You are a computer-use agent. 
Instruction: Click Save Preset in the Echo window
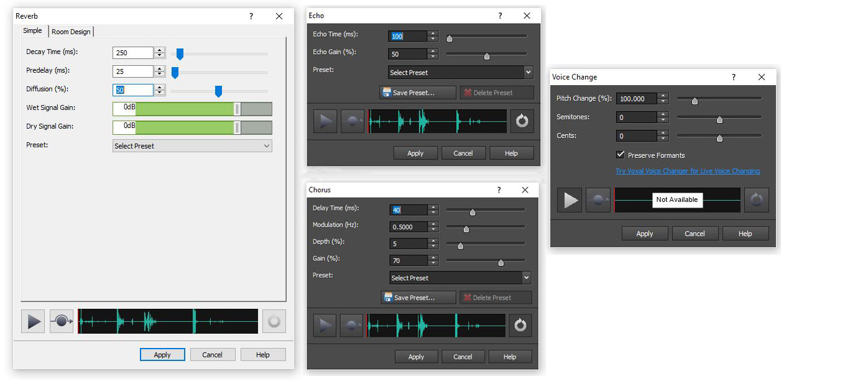[x=417, y=93]
